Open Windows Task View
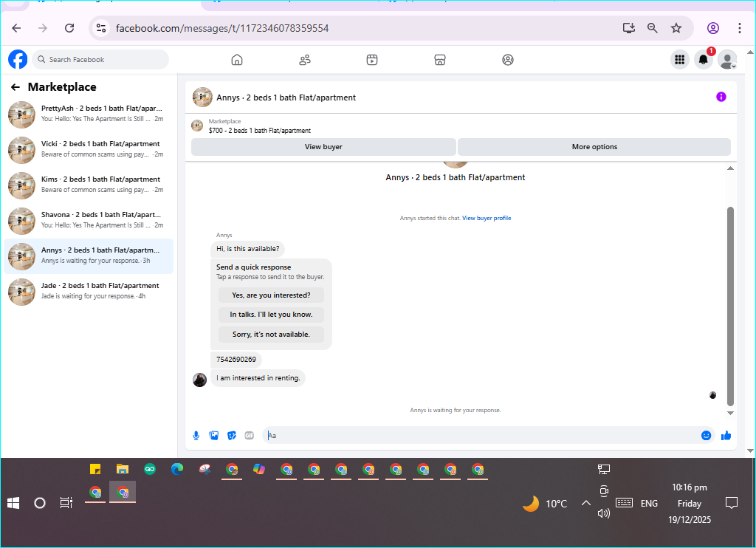Screen dimensions: 756x548 coord(66,503)
